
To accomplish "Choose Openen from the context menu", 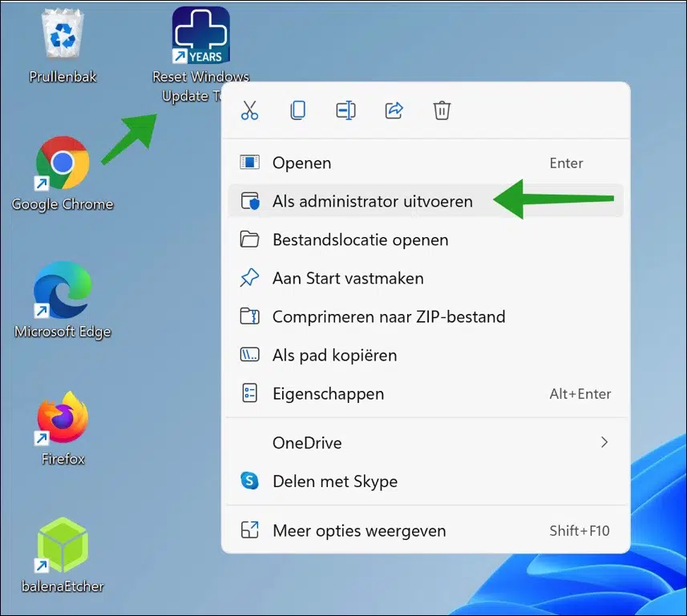I will 426,163.
